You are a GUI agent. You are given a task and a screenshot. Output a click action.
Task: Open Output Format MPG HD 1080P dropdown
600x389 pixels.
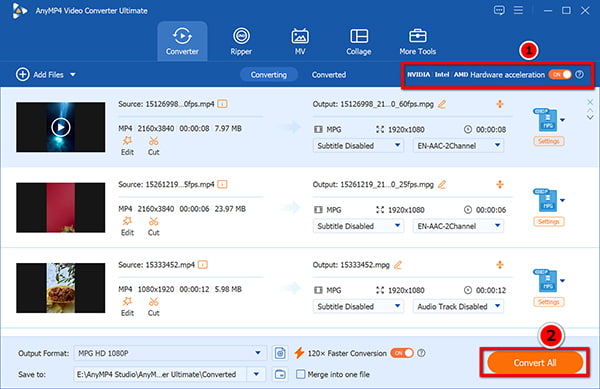coord(170,353)
